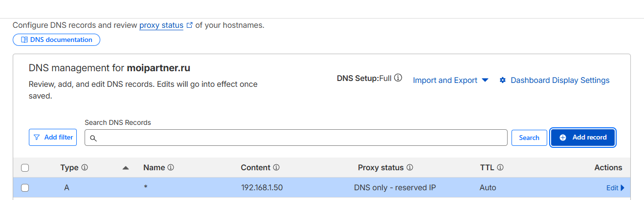Click the Search button
644x200 pixels.
[529, 138]
